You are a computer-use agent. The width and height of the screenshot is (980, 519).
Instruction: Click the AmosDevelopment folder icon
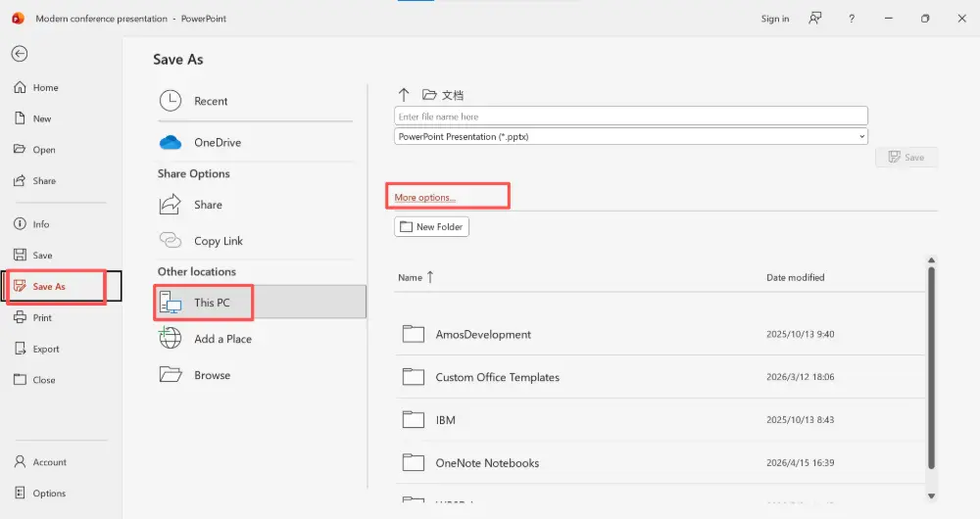tap(414, 334)
